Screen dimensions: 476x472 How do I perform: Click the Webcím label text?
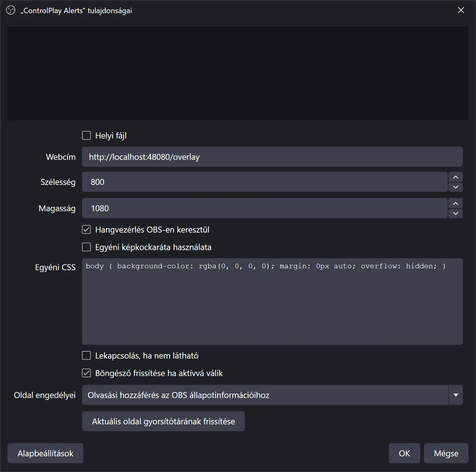(x=61, y=157)
